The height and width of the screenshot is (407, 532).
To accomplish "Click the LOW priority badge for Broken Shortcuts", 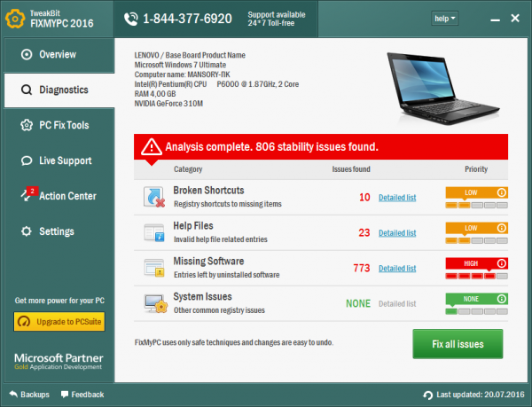I will [477, 192].
